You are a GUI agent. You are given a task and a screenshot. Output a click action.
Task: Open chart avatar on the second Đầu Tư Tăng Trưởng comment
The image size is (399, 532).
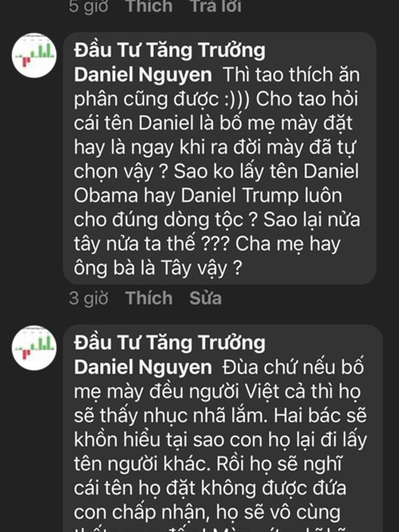click(x=34, y=348)
